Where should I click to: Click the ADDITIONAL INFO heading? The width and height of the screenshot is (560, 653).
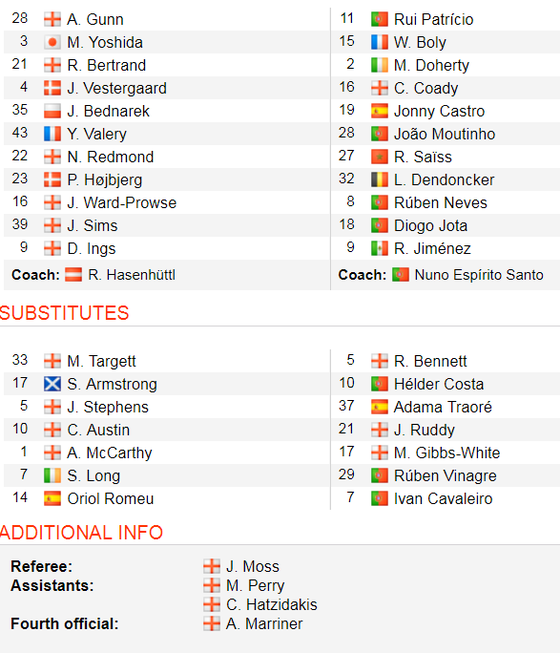(81, 533)
